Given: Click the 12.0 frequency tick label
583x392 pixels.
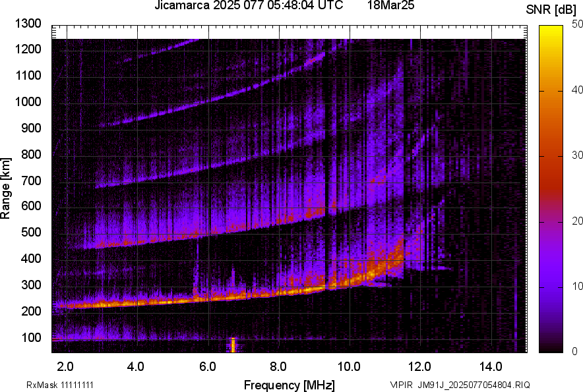Looking at the screenshot, I should pyautogui.click(x=419, y=367).
